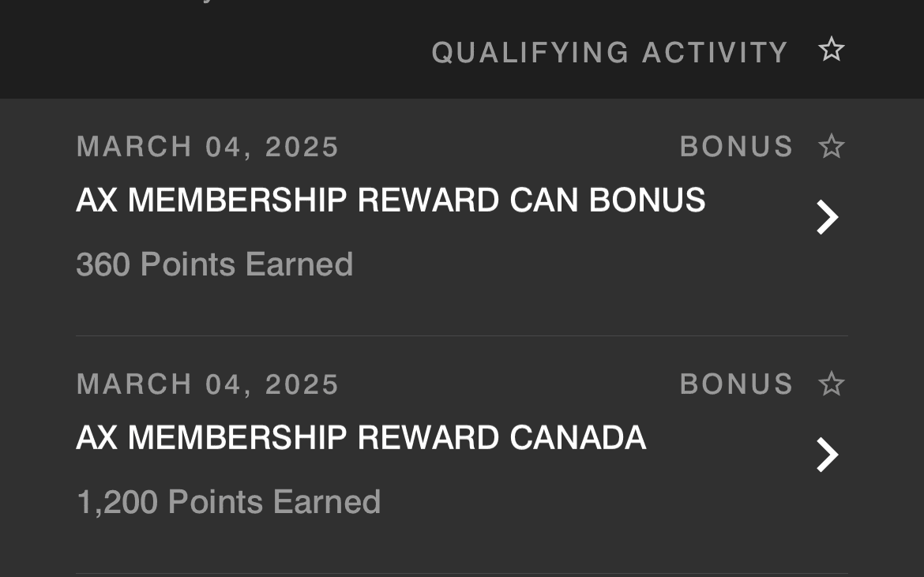924x577 pixels.
Task: Open details arrow for AX MEMBERSHIP REWARD CANADA
Action: pos(826,454)
